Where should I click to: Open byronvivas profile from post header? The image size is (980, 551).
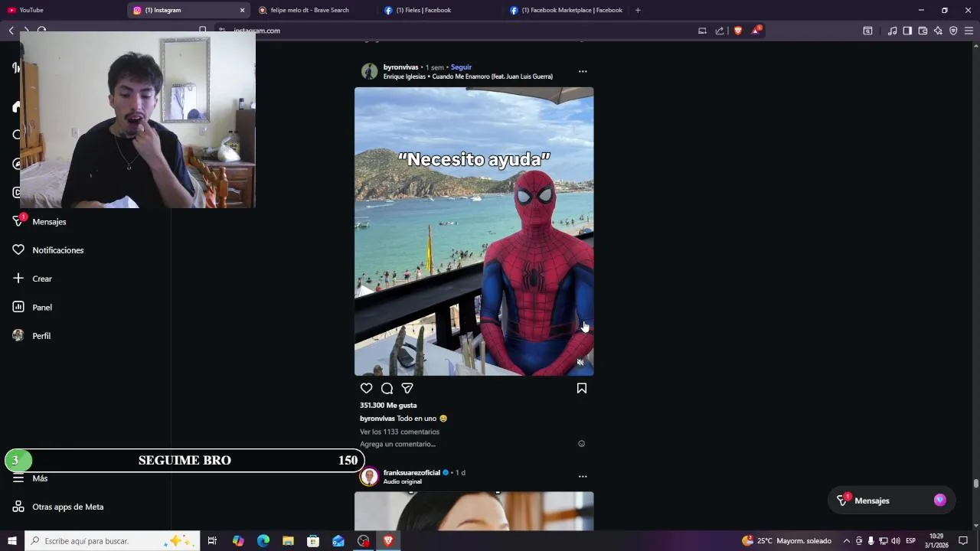400,67
